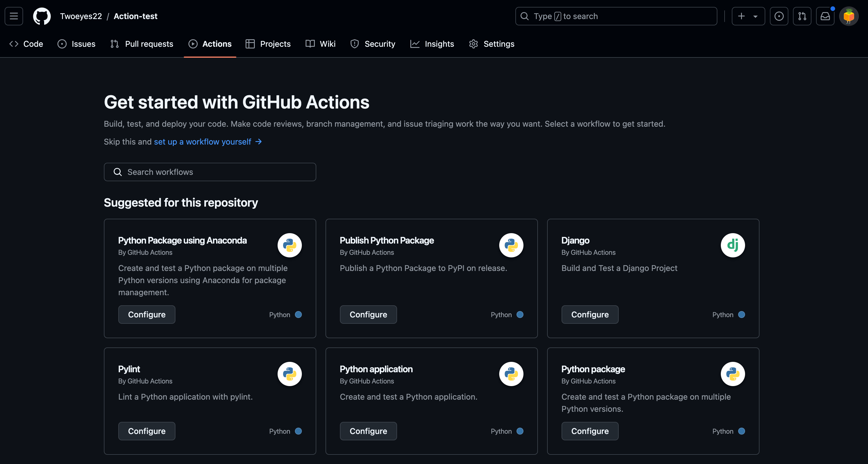The width and height of the screenshot is (868, 464).
Task: Click the Django logo on Django card
Action: pos(733,245)
